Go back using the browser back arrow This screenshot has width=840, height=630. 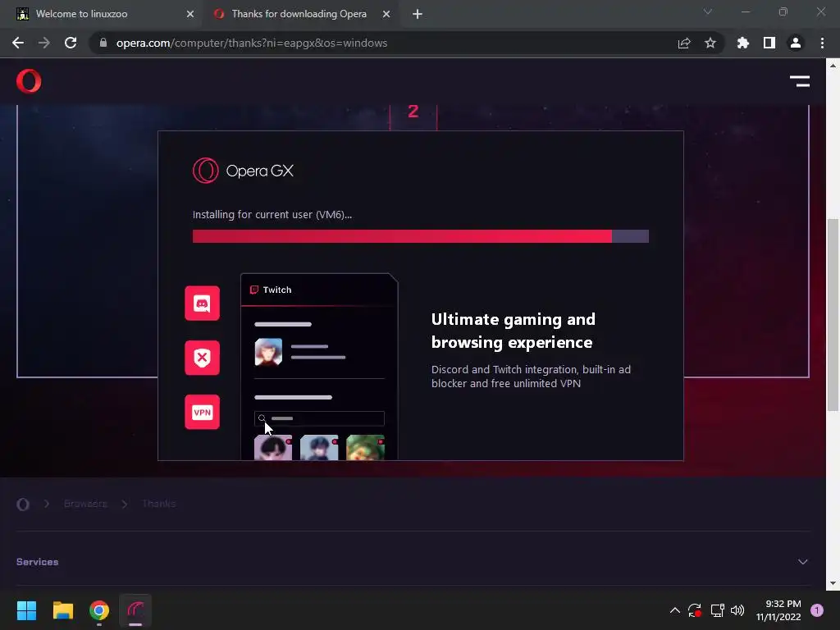coord(18,43)
